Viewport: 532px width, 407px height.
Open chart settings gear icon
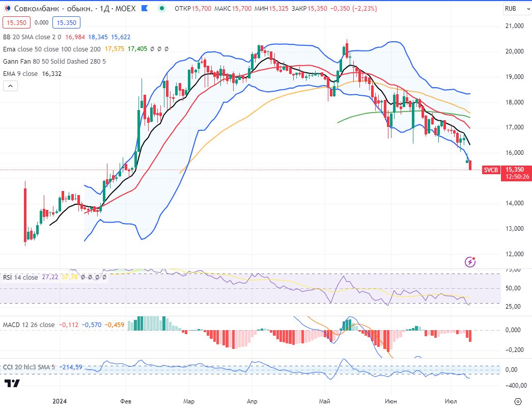click(518, 401)
